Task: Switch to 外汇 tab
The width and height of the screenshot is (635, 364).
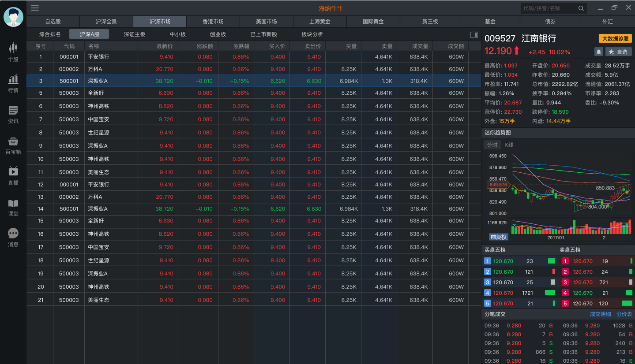Action: click(608, 22)
